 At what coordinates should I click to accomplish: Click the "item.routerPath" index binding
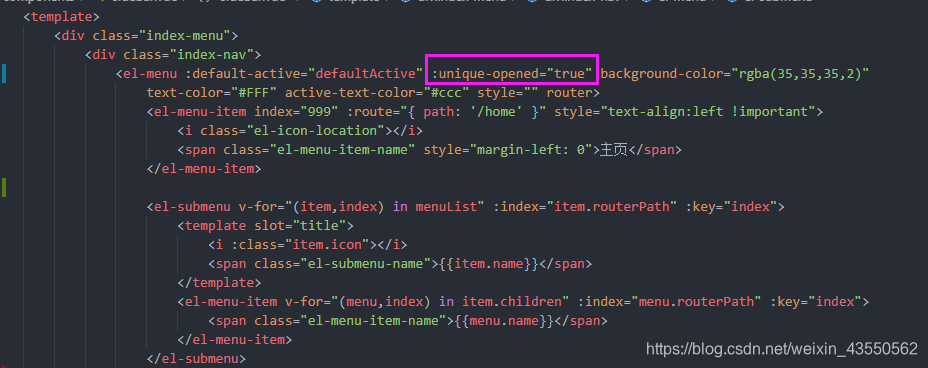coord(612,206)
